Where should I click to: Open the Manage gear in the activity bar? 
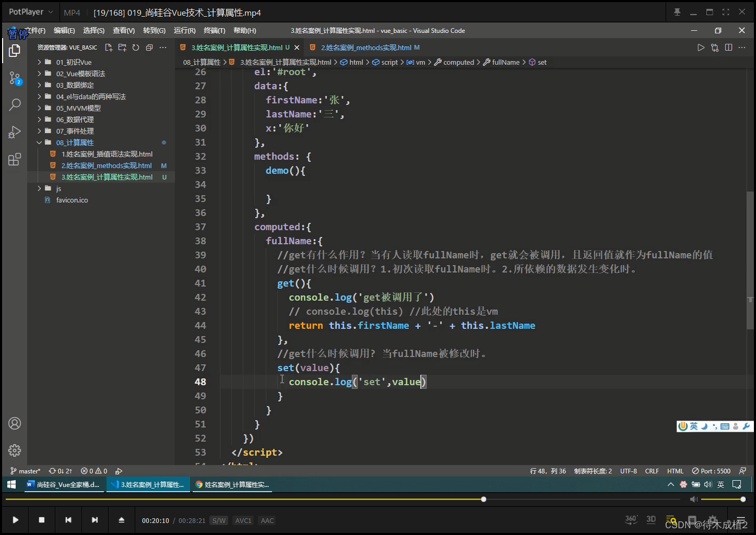15,450
